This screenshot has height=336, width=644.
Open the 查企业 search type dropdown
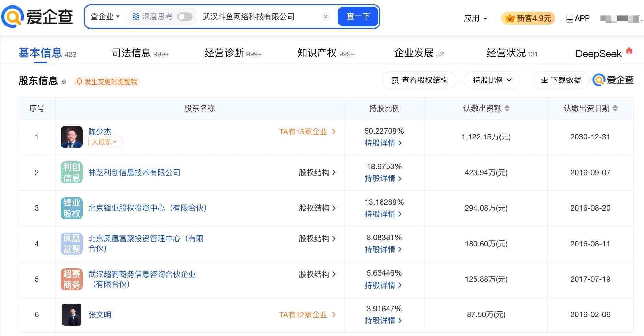[x=105, y=16]
